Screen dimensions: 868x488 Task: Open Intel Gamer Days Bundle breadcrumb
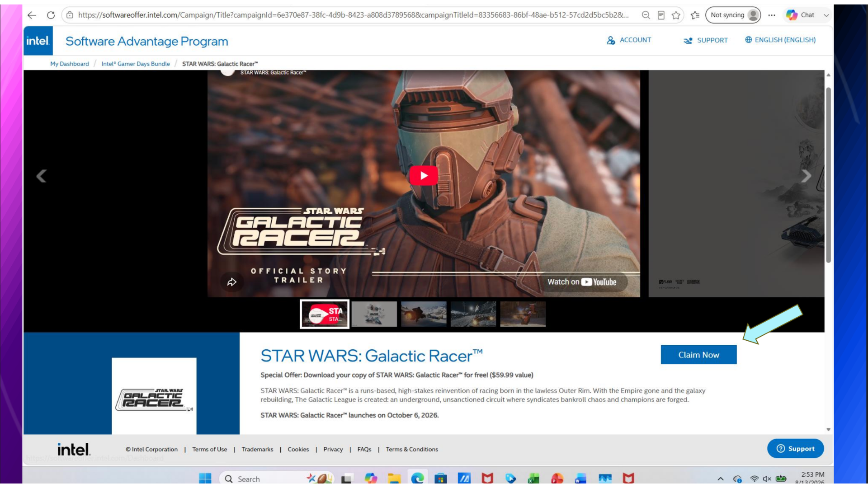pos(136,64)
